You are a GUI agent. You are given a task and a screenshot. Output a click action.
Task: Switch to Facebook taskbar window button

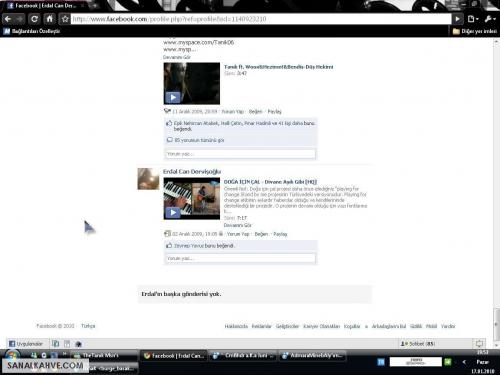(x=174, y=356)
